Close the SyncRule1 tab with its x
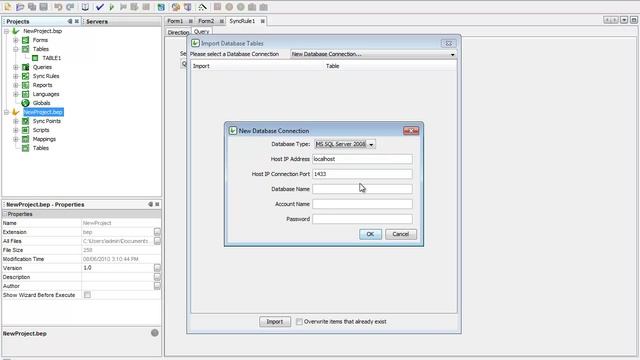This screenshot has height=360, width=640. (262, 21)
